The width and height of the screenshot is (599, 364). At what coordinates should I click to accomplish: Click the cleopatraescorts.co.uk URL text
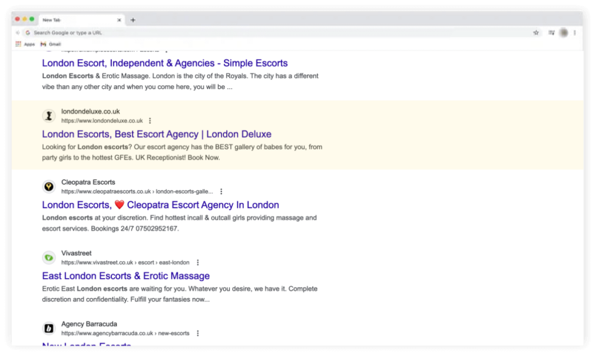coord(137,192)
